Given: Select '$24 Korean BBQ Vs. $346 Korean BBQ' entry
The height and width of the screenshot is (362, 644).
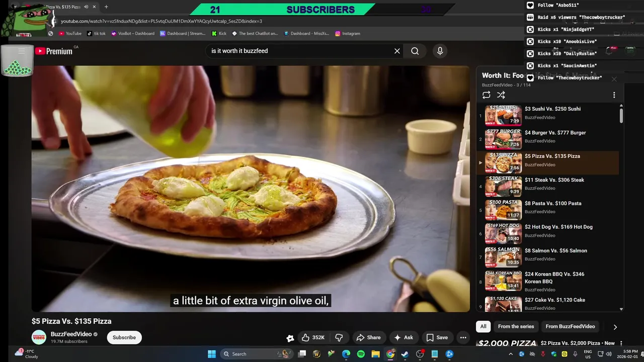Looking at the screenshot, I should 547,281.
